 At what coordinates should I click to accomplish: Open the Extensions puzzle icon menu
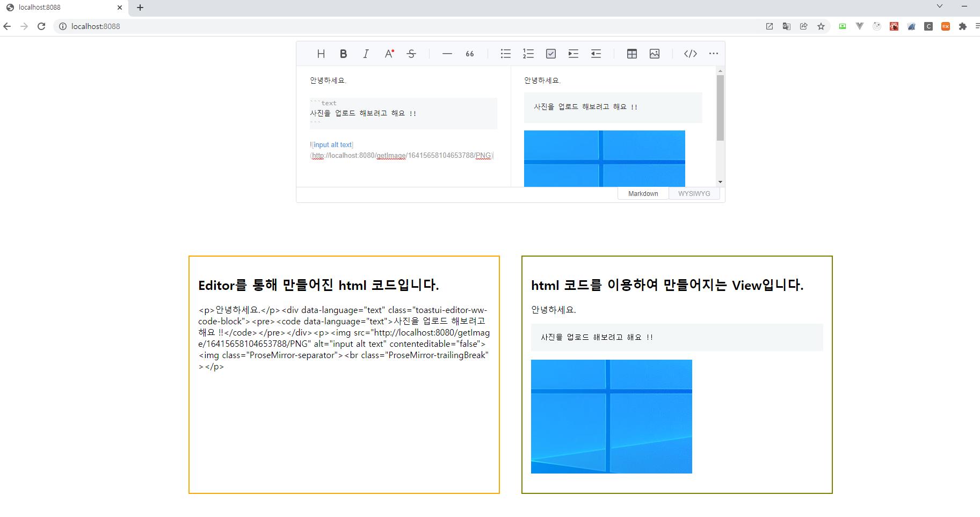tap(963, 26)
